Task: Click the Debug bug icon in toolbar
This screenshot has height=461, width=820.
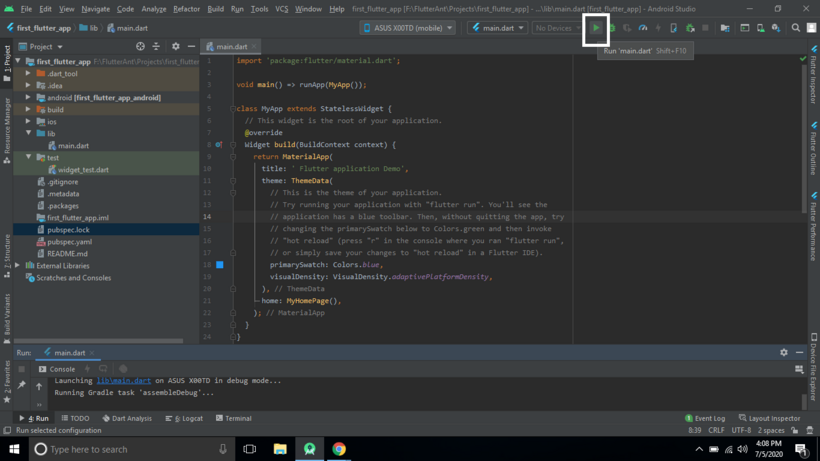Action: point(612,28)
